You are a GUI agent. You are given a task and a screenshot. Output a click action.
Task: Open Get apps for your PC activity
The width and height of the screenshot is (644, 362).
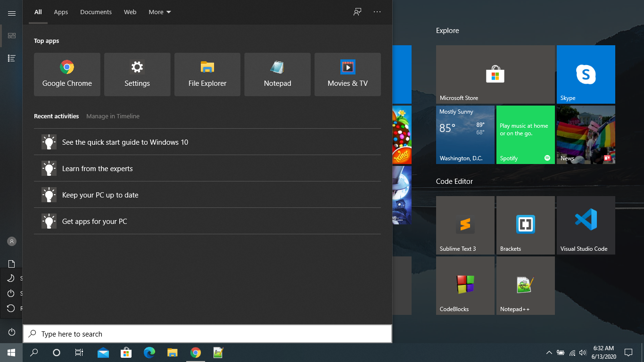click(207, 221)
